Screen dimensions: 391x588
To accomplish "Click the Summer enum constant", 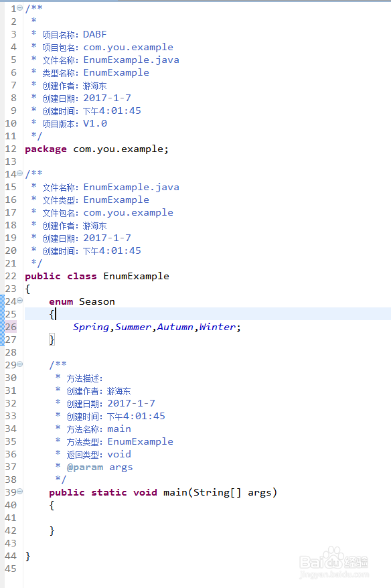I will (x=133, y=327).
